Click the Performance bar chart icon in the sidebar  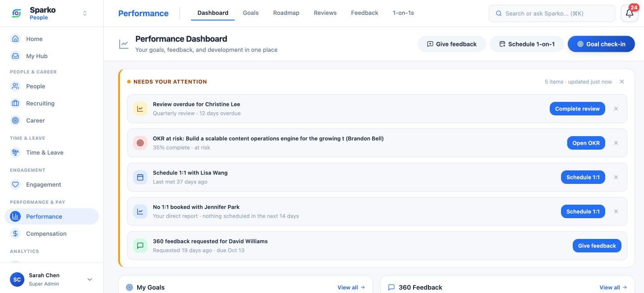[15, 216]
